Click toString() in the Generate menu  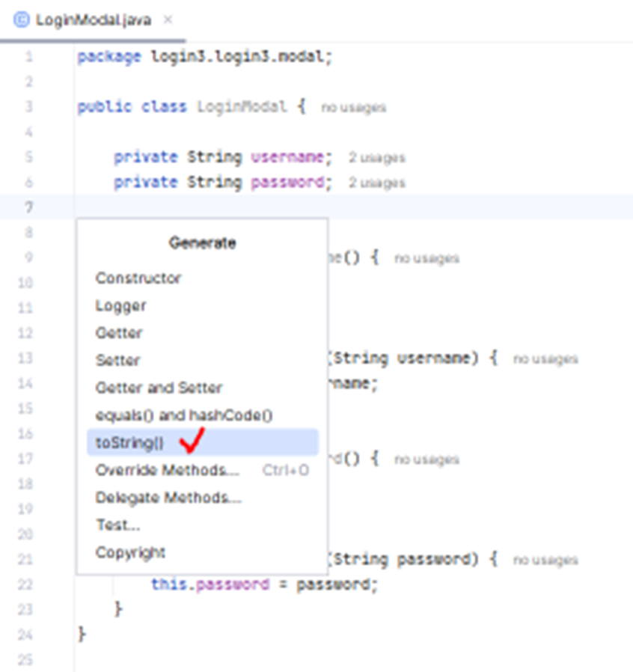point(129,442)
